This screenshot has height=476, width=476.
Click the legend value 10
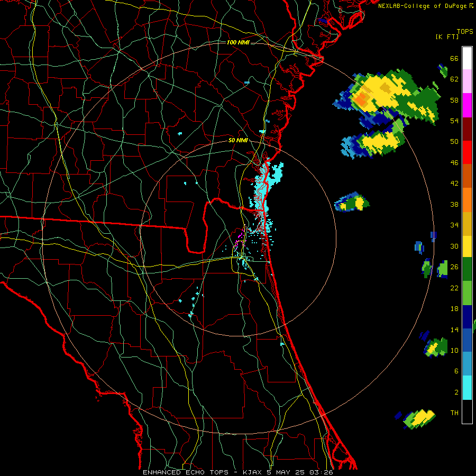[x=454, y=350]
